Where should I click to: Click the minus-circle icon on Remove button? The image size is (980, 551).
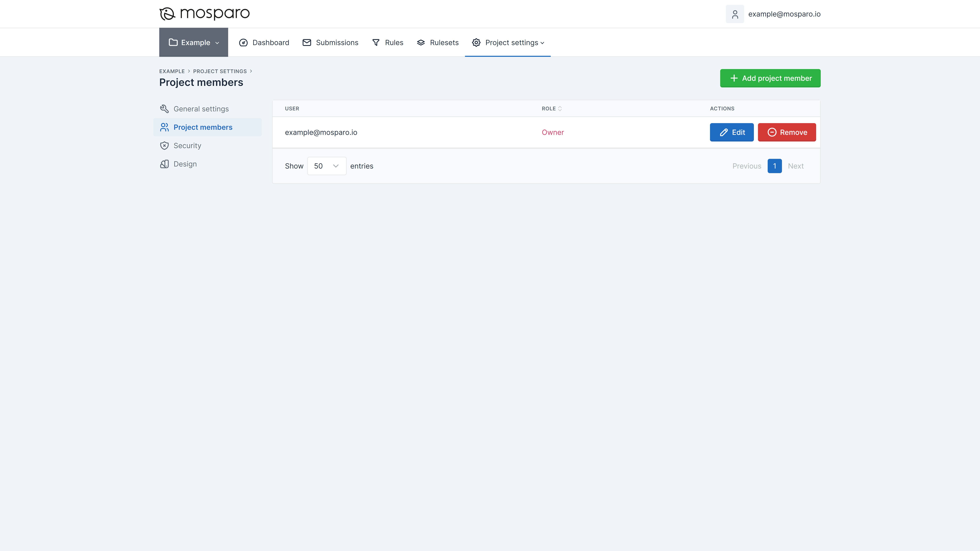click(772, 132)
